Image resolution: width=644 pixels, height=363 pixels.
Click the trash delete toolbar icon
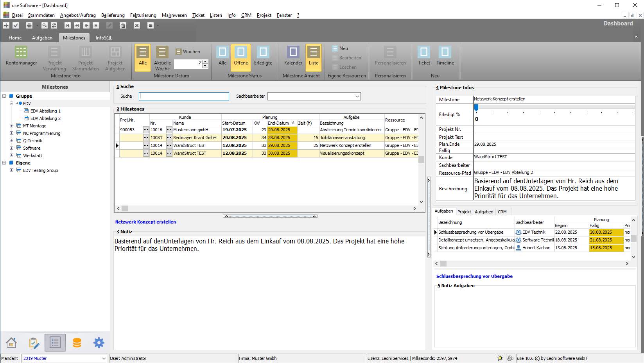click(123, 25)
